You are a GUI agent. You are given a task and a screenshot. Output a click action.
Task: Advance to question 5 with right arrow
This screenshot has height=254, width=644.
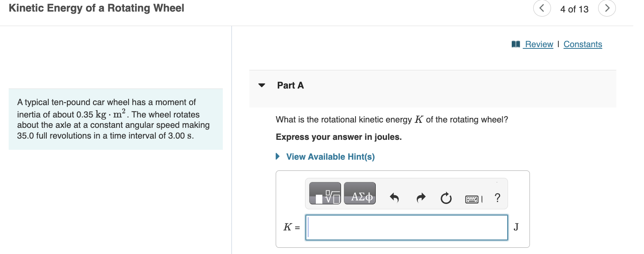pyautogui.click(x=607, y=8)
